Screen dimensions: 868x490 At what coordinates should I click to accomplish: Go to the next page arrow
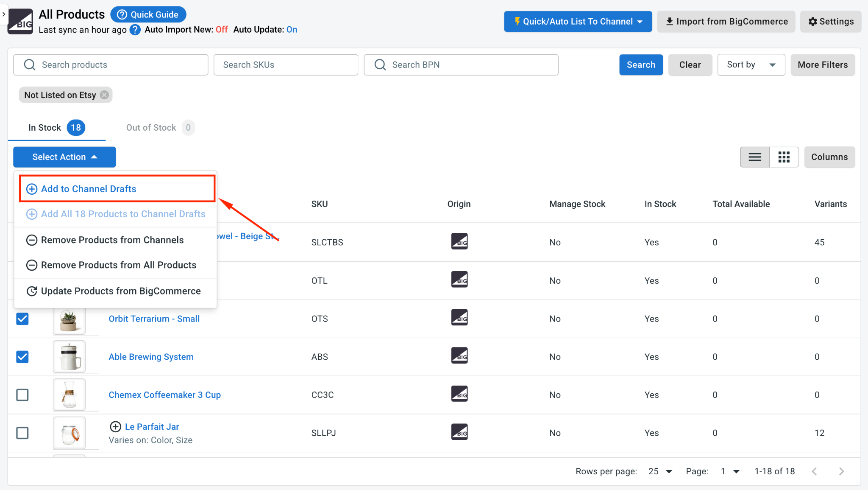tap(841, 471)
